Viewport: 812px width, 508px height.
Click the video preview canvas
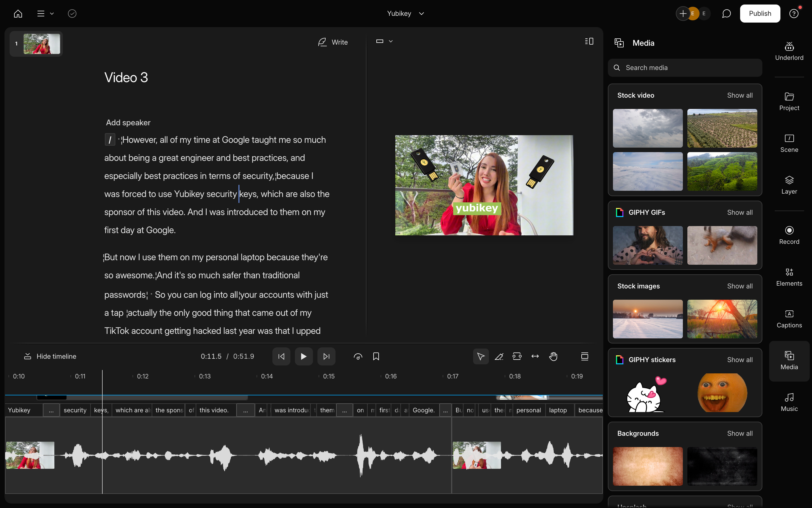tap(484, 185)
